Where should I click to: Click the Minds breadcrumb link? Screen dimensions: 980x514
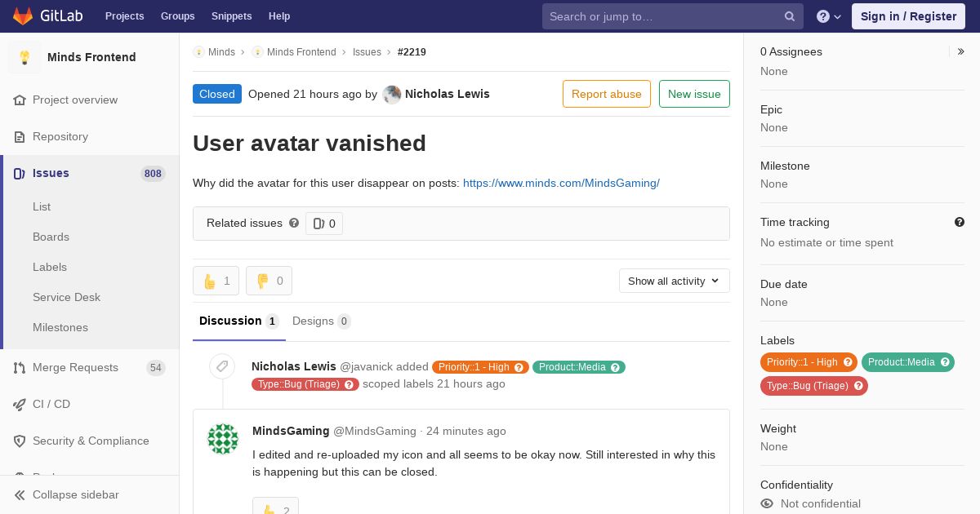pos(221,52)
